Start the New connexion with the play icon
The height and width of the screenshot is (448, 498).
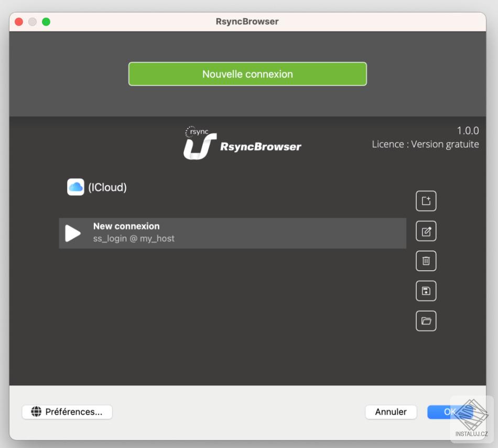(x=73, y=232)
